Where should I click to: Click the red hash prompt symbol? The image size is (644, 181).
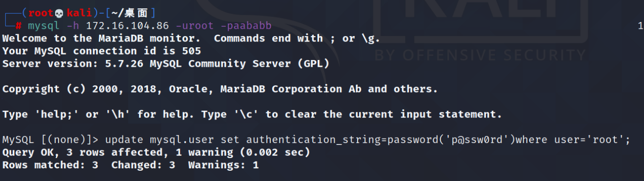point(18,25)
